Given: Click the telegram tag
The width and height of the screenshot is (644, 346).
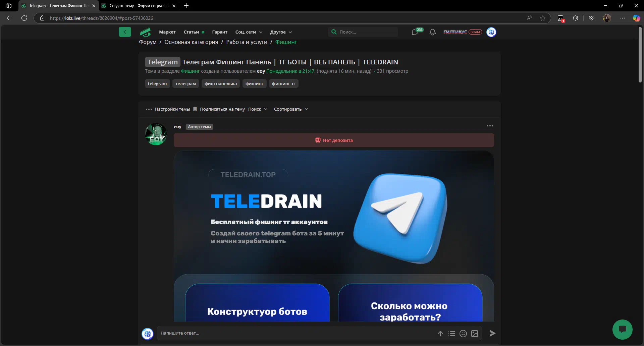Looking at the screenshot, I should 157,83.
